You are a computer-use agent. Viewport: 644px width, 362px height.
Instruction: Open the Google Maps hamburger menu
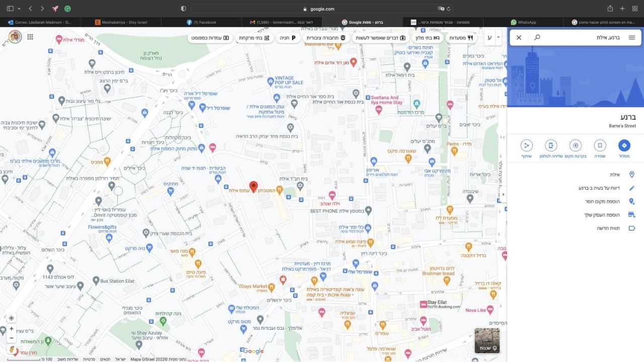pos(631,38)
